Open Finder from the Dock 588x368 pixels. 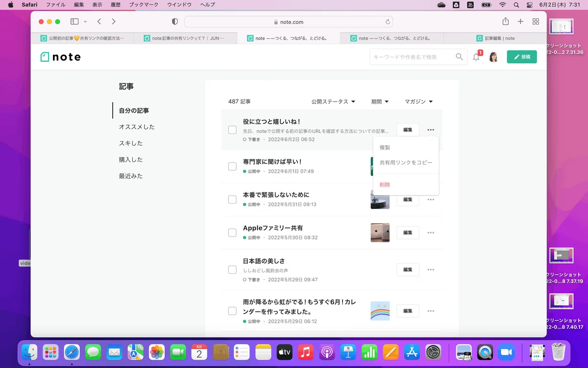[x=30, y=352]
